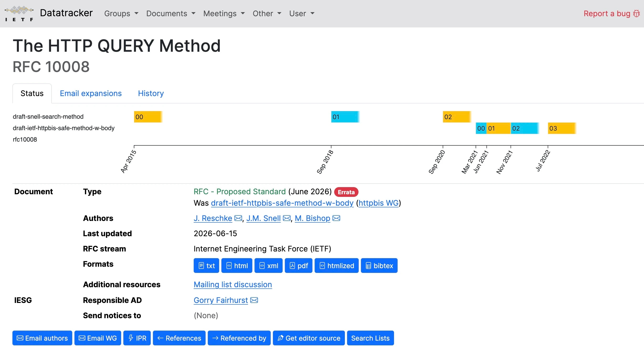Click the bug icon next to Report a bug
Viewport: 644px width, 358px height.
(x=637, y=14)
